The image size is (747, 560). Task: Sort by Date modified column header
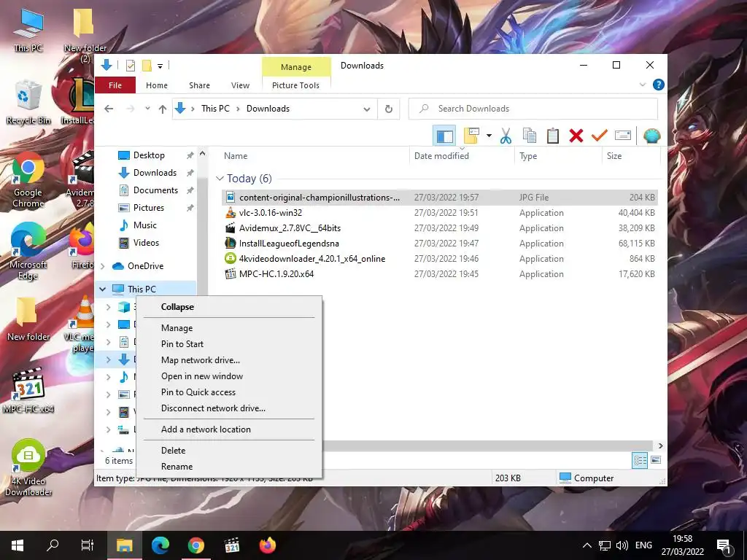tap(441, 156)
